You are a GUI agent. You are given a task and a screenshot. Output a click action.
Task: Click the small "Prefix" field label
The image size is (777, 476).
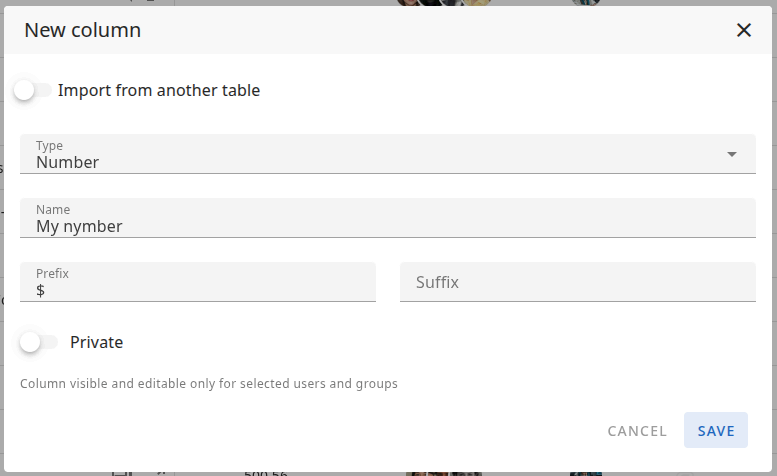[52, 273]
